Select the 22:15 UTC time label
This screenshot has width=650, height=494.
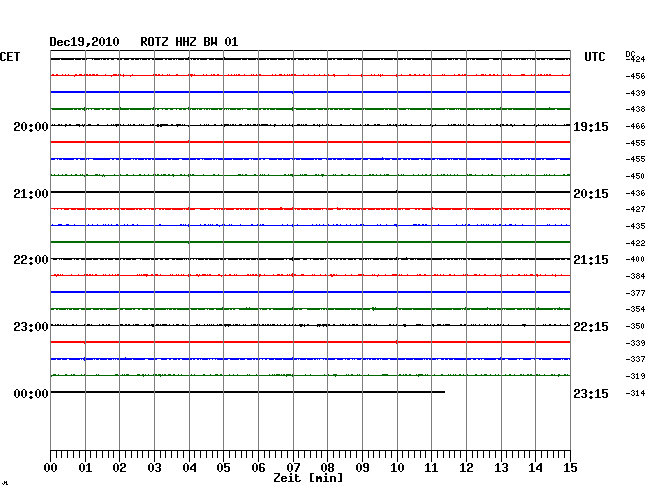click(x=591, y=327)
